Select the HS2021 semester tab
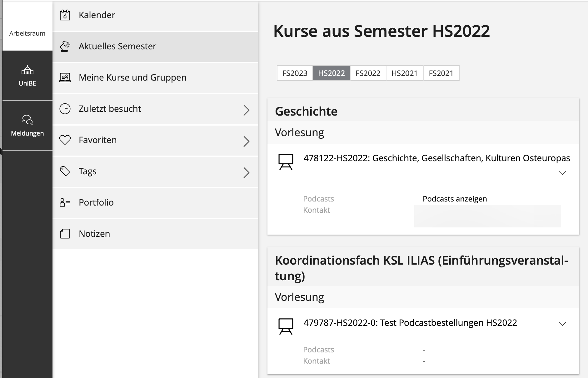 [404, 73]
